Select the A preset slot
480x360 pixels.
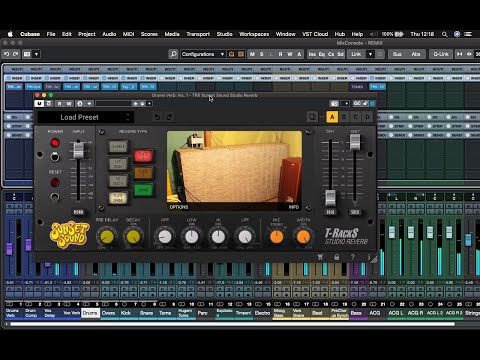332,117
